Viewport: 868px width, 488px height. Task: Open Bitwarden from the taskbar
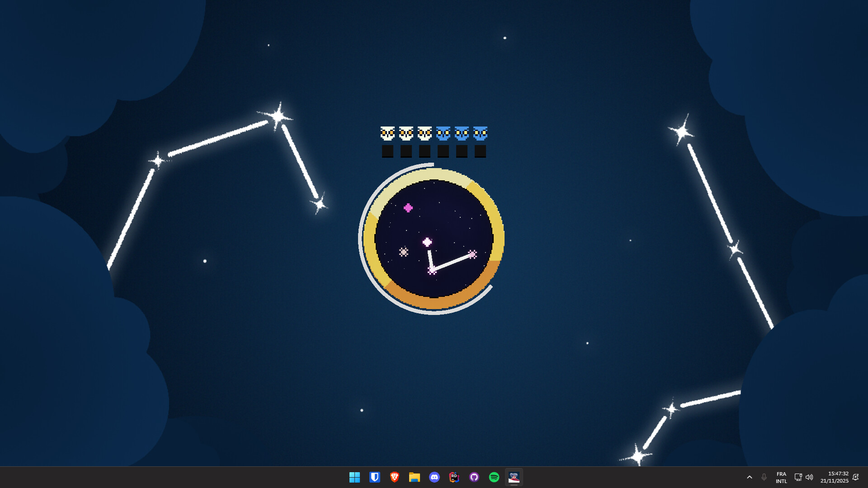[375, 477]
